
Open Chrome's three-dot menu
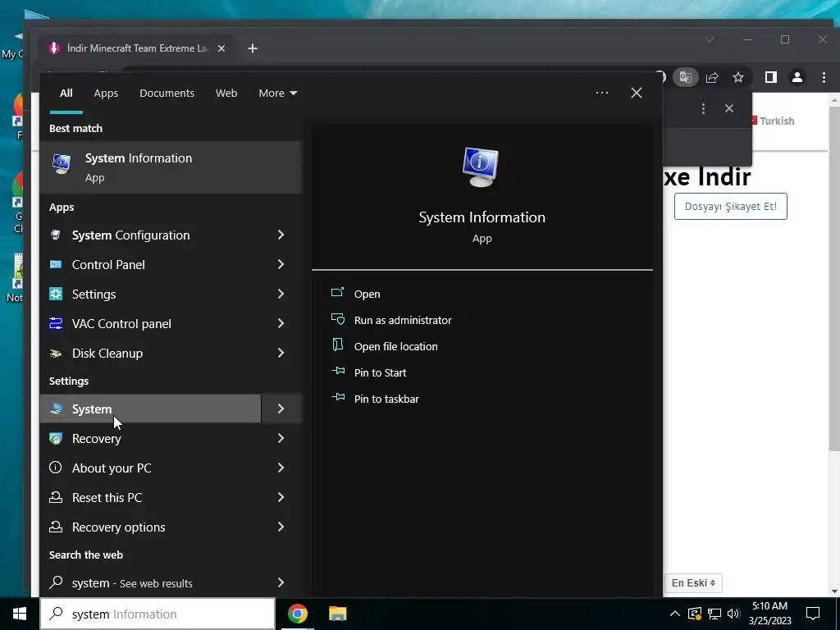(x=824, y=77)
